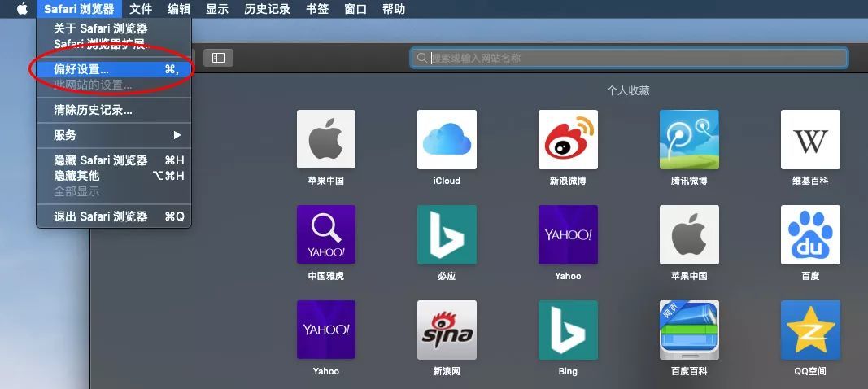Open the 新浪网 sina favorite

(x=447, y=330)
